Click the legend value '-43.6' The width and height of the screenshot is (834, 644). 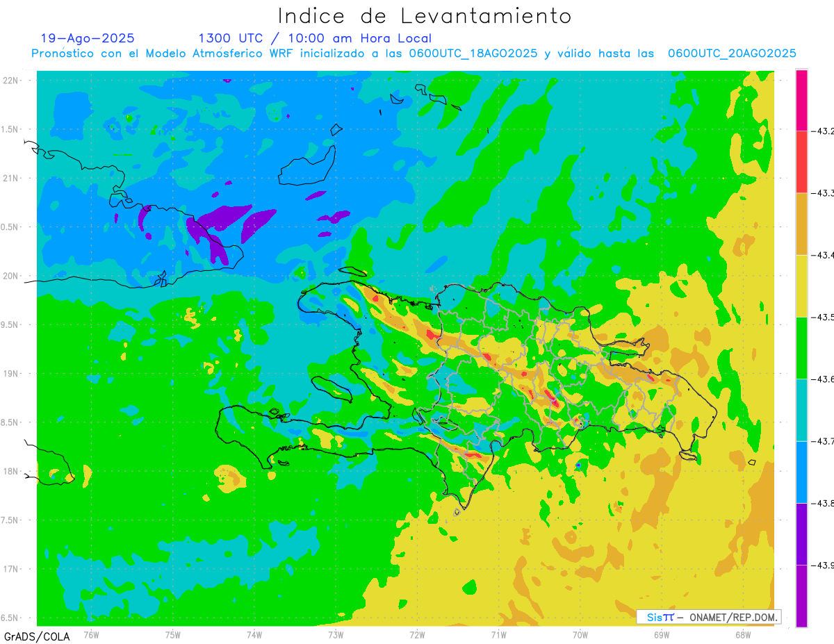[823, 379]
